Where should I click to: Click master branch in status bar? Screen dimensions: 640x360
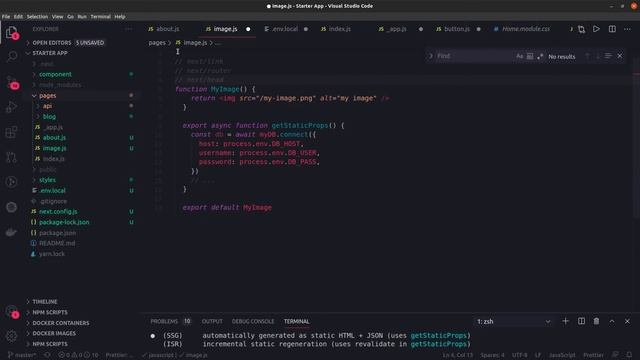22,355
